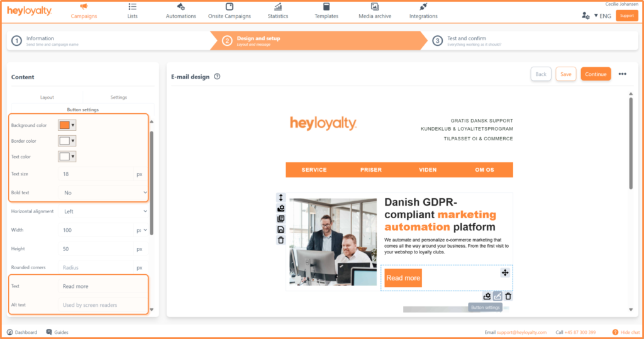Pick the orange Background color swatch
The height and width of the screenshot is (339, 644).
pos(64,125)
